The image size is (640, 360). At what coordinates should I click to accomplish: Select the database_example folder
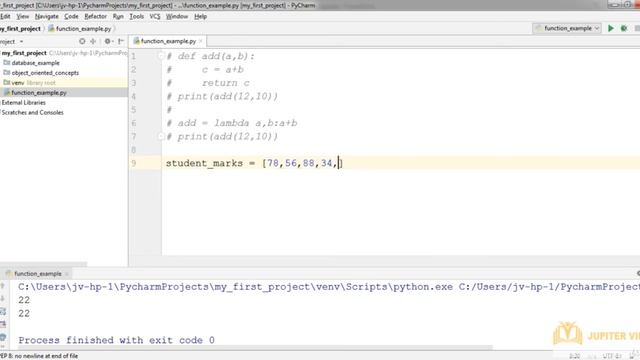click(x=32, y=63)
